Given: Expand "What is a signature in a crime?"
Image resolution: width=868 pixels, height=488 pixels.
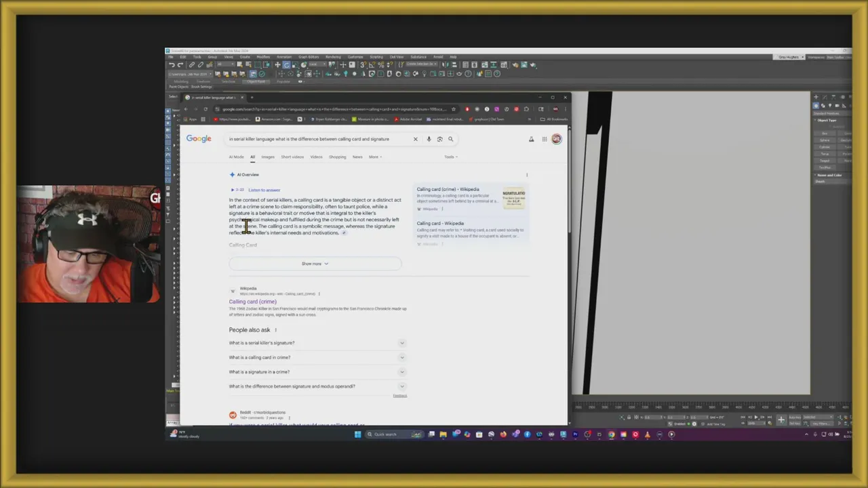Looking at the screenshot, I should click(x=317, y=371).
